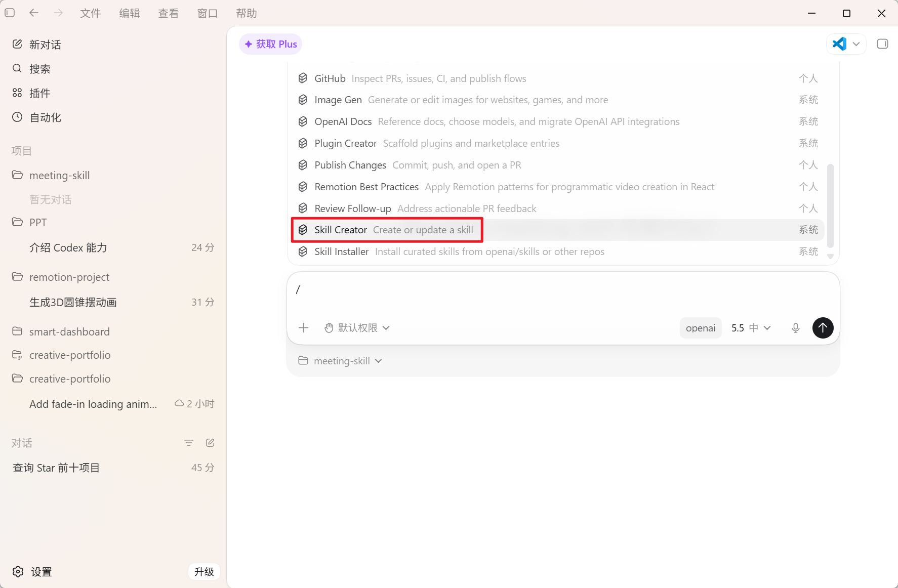Send message with the arrow button
Viewport: 898px width, 588px height.
click(823, 328)
